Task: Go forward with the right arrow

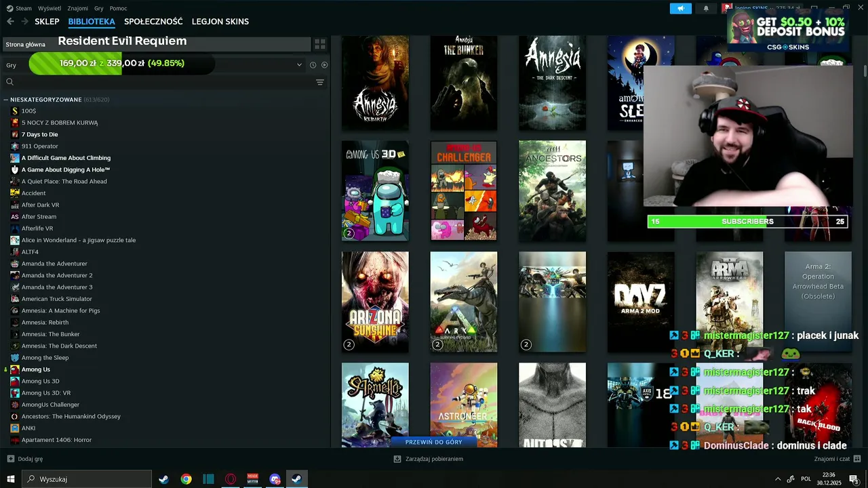Action: (25, 22)
